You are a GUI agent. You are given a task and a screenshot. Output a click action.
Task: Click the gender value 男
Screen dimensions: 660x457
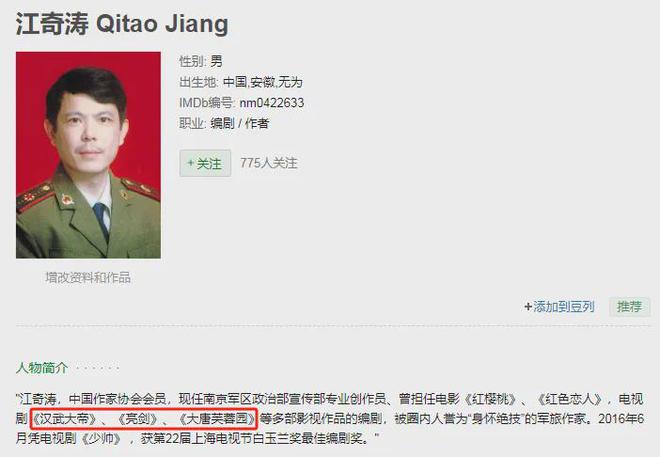tap(216, 61)
